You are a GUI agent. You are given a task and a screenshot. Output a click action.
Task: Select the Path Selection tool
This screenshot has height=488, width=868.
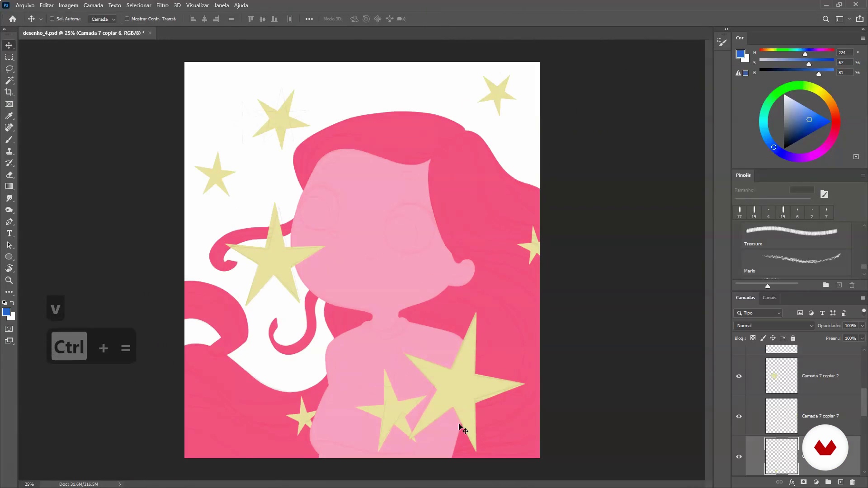point(9,245)
